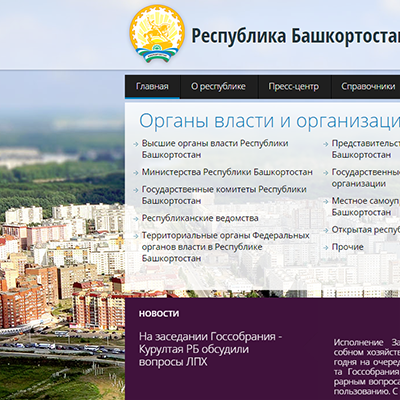The image size is (400, 400).
Task: Open news headline about заседании Госсобрания - Курултая
Action: coord(210,349)
